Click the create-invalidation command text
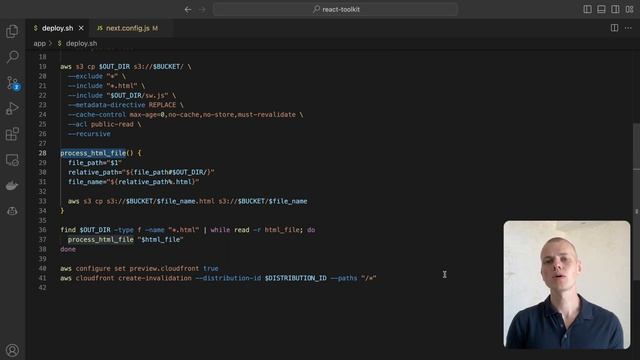 pos(155,278)
